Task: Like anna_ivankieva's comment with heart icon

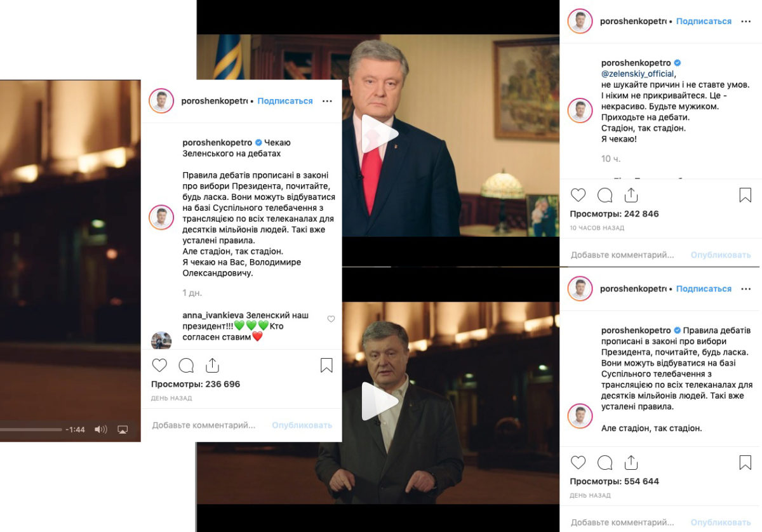Action: click(x=331, y=319)
